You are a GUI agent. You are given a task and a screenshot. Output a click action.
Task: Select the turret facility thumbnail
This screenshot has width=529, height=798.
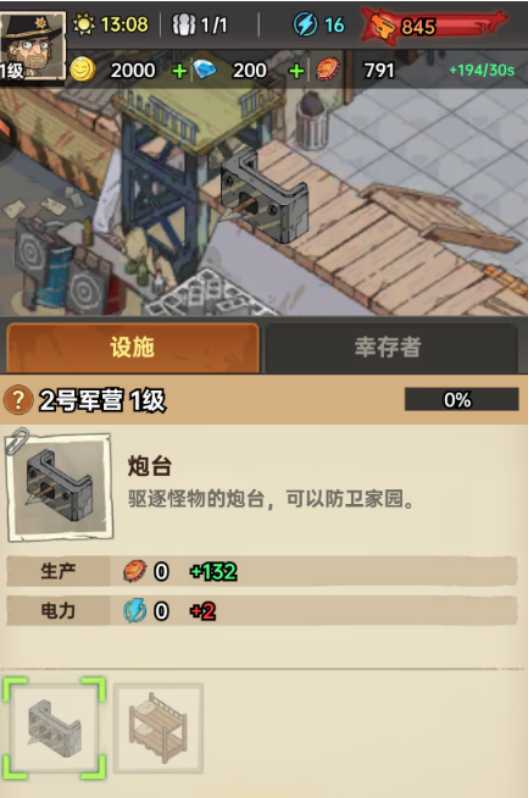pos(54,728)
